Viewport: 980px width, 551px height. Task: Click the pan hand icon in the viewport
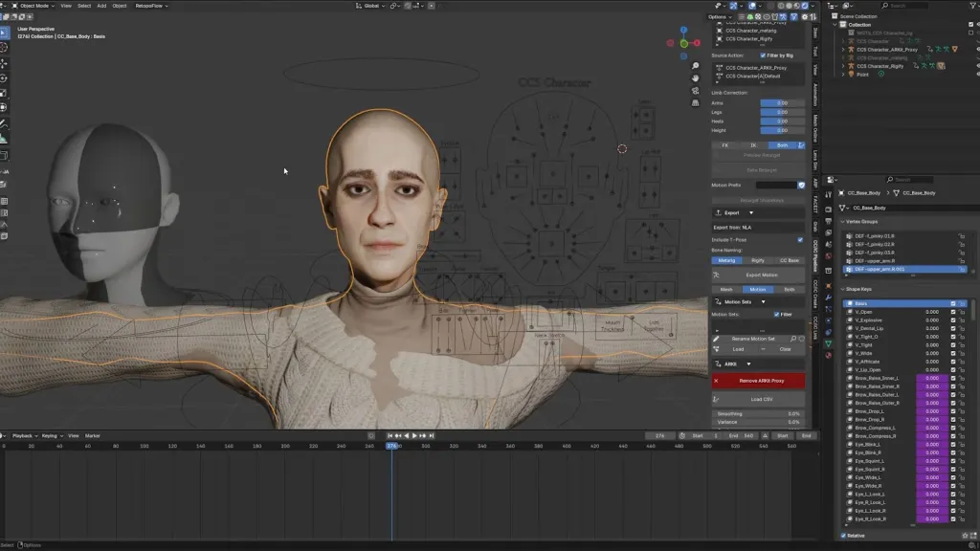(x=694, y=77)
